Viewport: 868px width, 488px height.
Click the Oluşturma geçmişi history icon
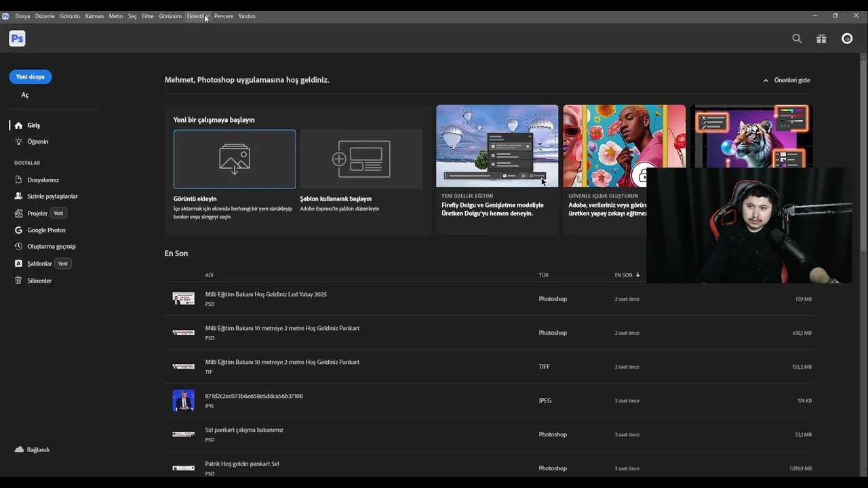tap(19, 246)
